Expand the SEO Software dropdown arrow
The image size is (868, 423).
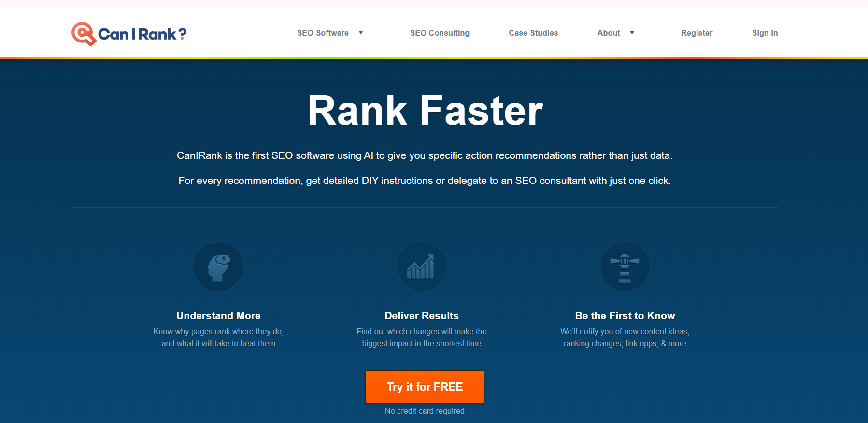(x=361, y=33)
